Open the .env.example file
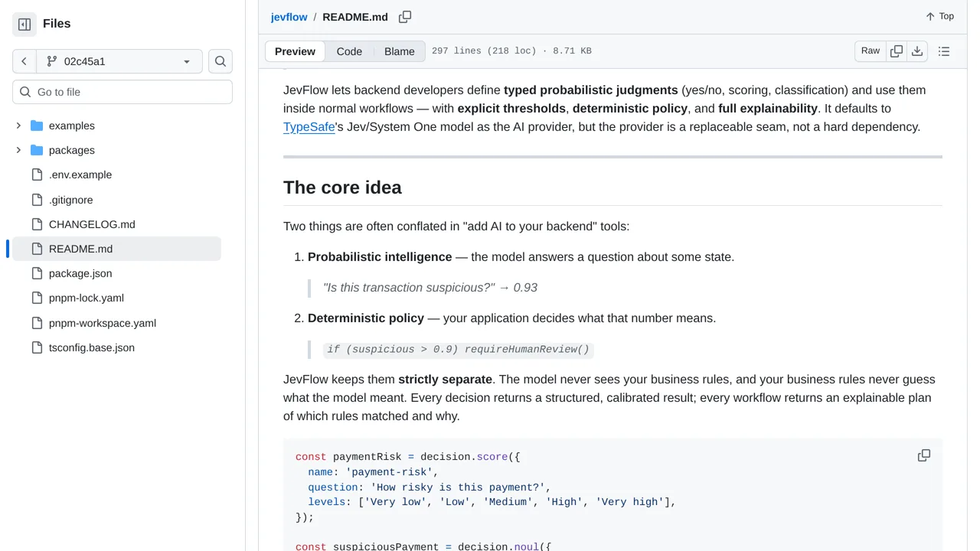The image size is (980, 551). click(x=80, y=174)
